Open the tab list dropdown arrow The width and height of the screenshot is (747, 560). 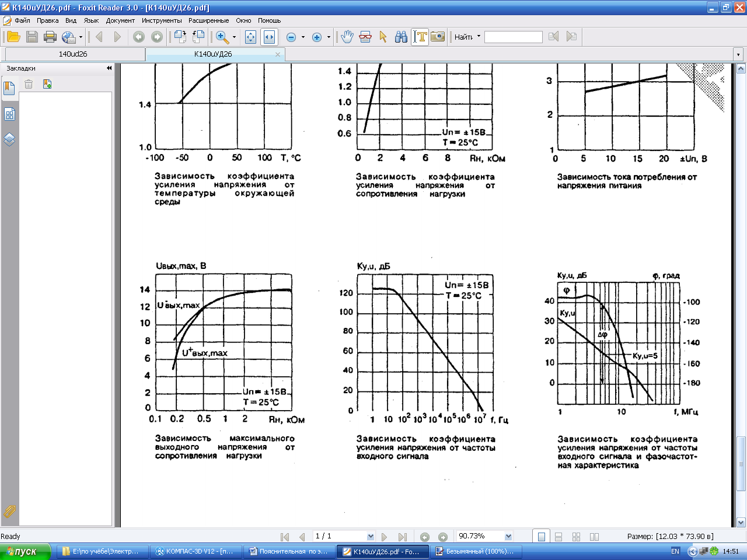[738, 54]
